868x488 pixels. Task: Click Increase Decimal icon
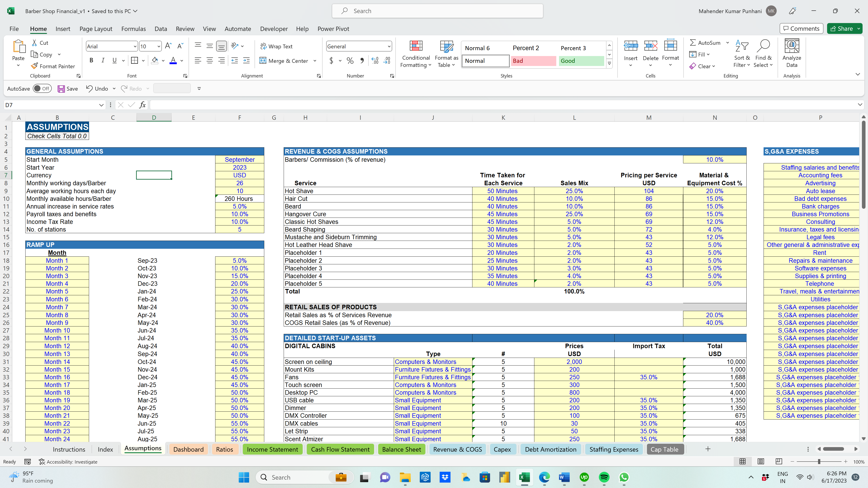375,61
